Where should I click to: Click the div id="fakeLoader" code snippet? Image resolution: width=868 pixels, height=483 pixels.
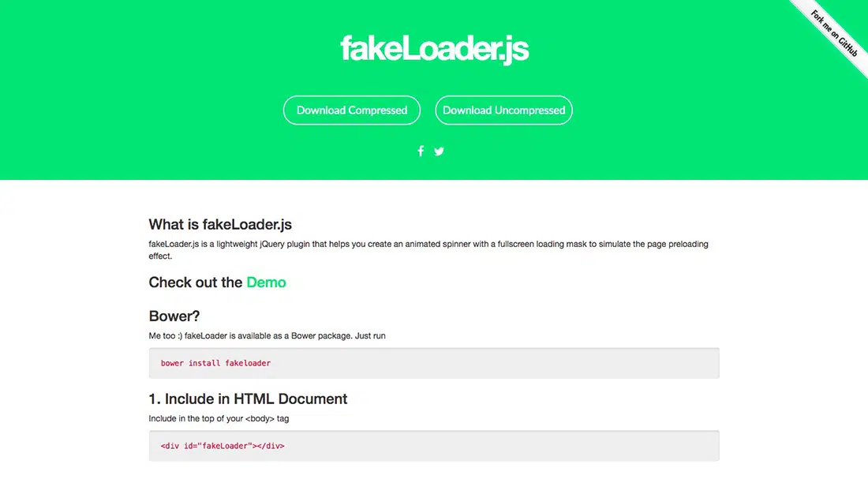click(x=222, y=446)
